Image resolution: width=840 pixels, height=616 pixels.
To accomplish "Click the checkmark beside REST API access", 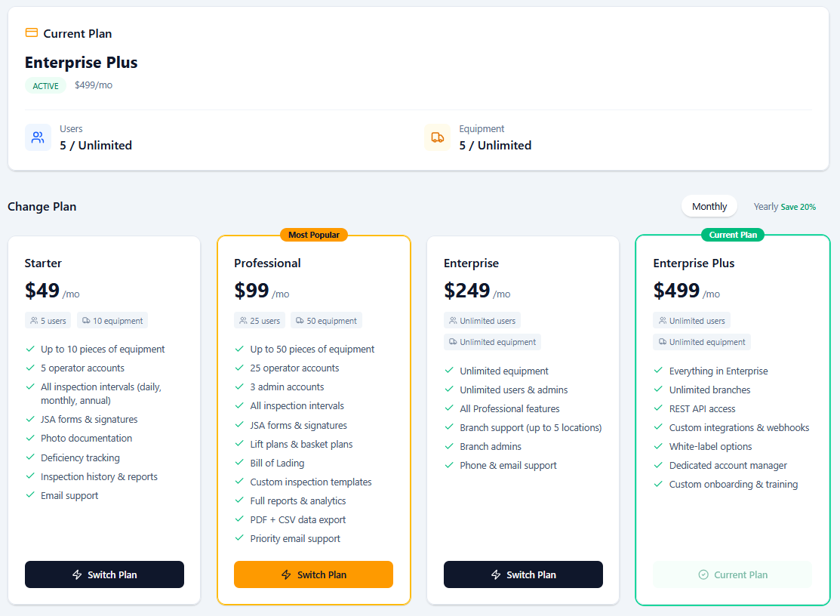I will [x=660, y=408].
